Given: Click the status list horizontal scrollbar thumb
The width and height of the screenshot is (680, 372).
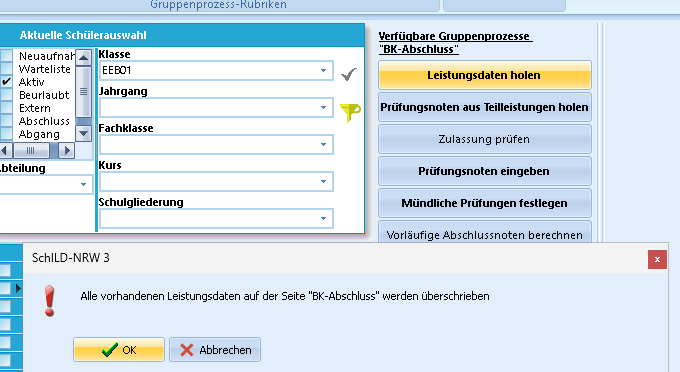Looking at the screenshot, I should [x=31, y=150].
